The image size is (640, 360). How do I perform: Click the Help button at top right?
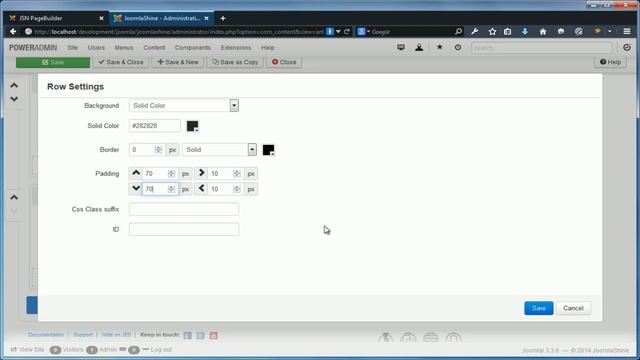pos(610,62)
